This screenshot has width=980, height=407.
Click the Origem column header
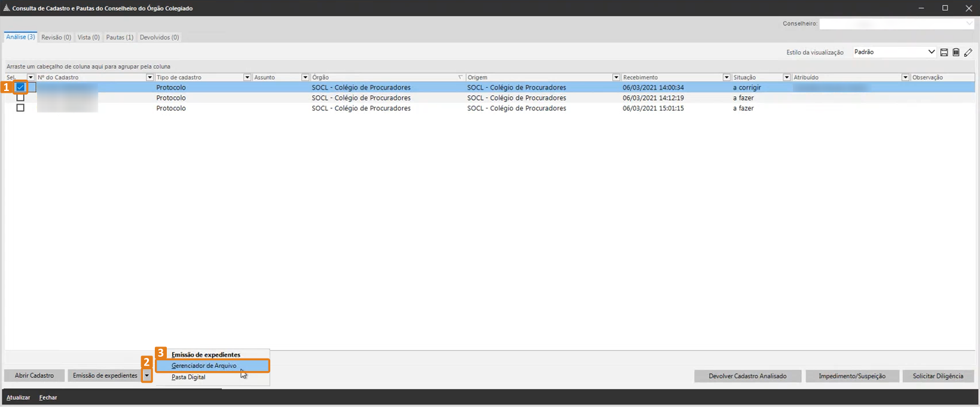click(539, 77)
